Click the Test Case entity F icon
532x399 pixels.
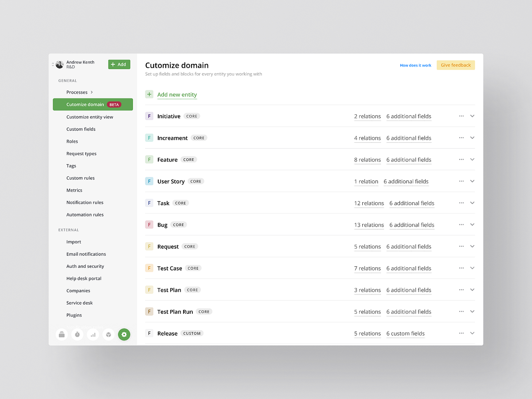[149, 268]
